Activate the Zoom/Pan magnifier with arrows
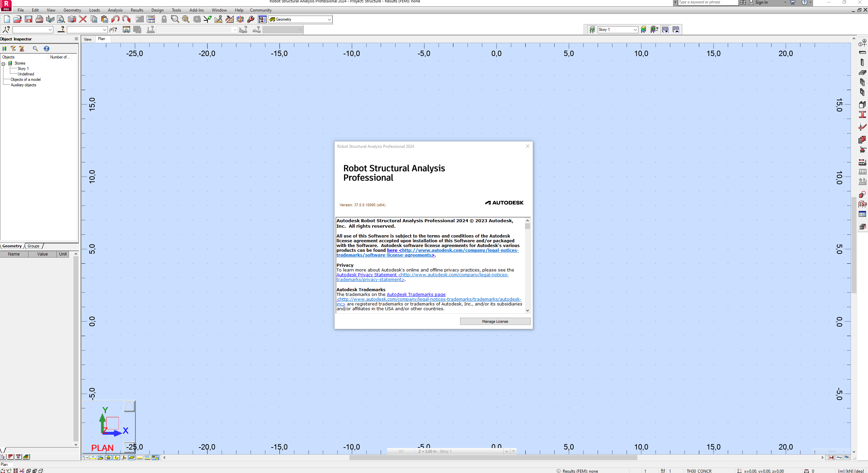 186,19
